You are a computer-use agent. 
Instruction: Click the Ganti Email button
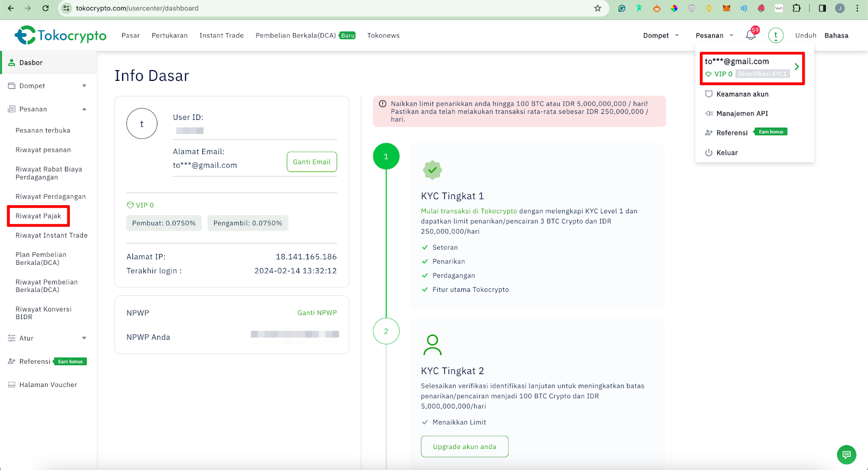click(x=312, y=162)
